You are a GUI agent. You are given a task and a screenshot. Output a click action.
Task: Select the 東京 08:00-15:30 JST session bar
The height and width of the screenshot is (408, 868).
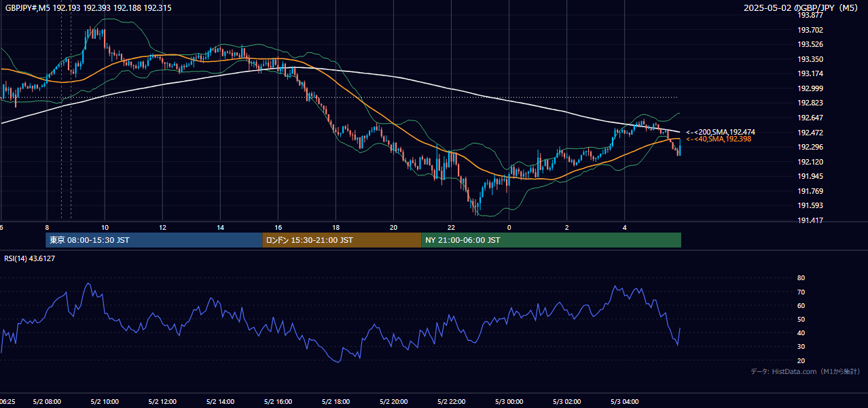[154, 240]
